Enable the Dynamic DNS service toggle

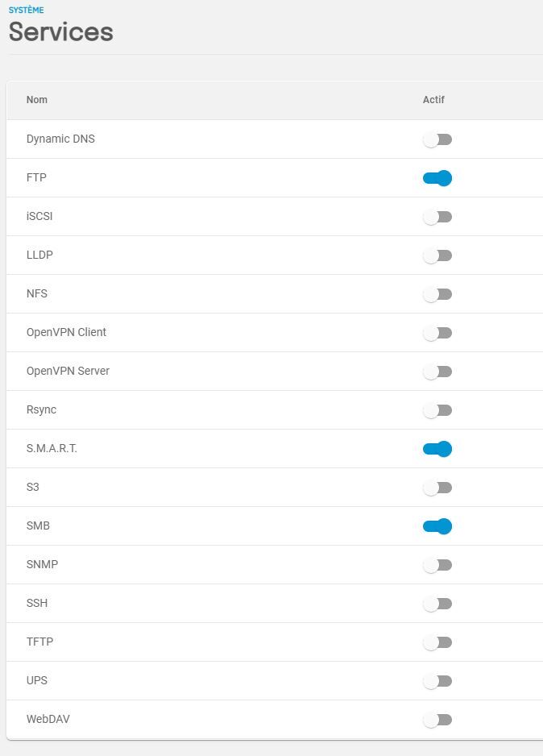click(x=437, y=139)
